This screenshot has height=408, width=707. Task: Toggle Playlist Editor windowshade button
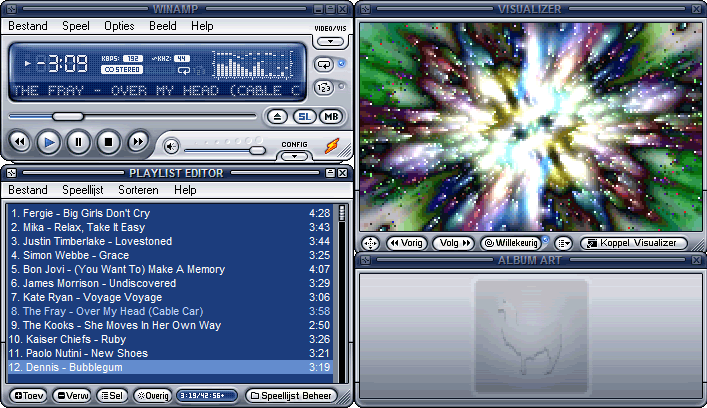[331, 173]
